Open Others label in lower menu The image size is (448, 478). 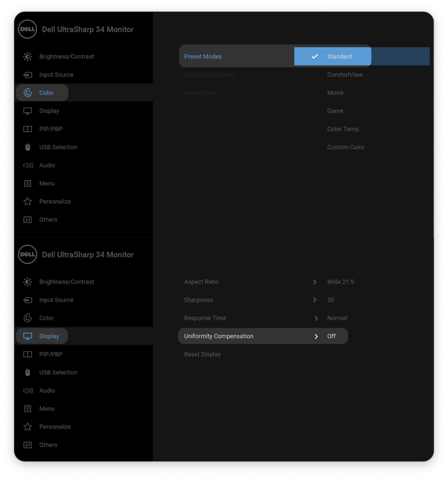[x=48, y=445]
